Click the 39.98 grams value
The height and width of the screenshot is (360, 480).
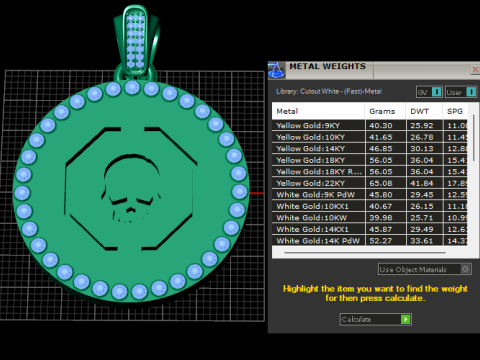point(381,218)
